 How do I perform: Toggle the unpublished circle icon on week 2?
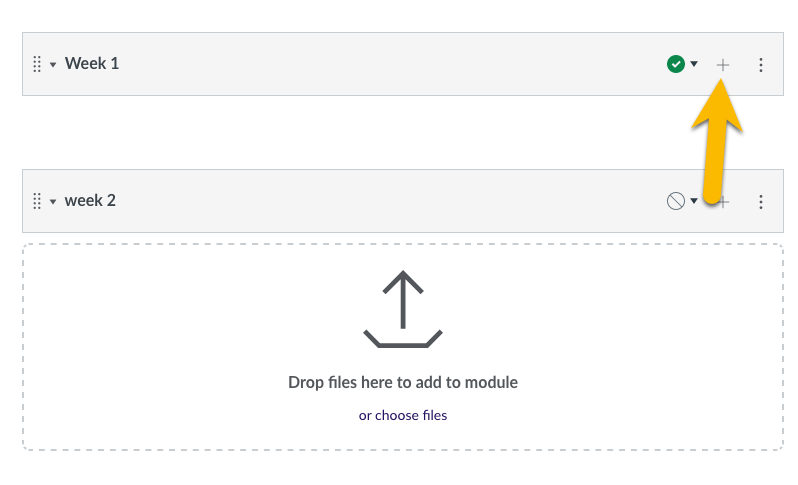676,201
